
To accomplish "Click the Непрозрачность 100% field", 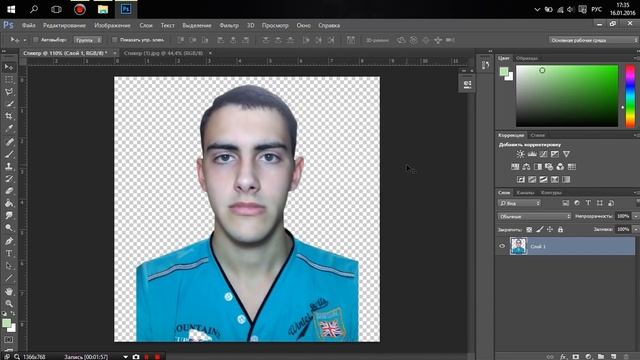I will click(623, 216).
